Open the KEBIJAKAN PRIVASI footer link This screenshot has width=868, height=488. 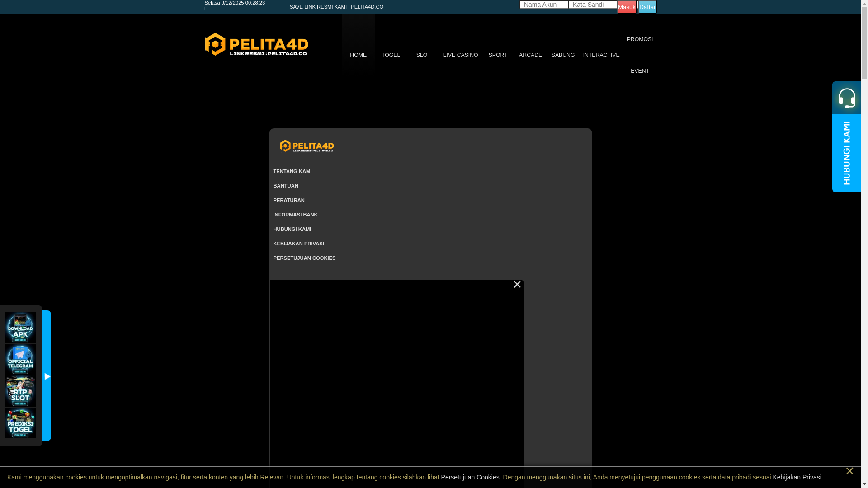298,244
